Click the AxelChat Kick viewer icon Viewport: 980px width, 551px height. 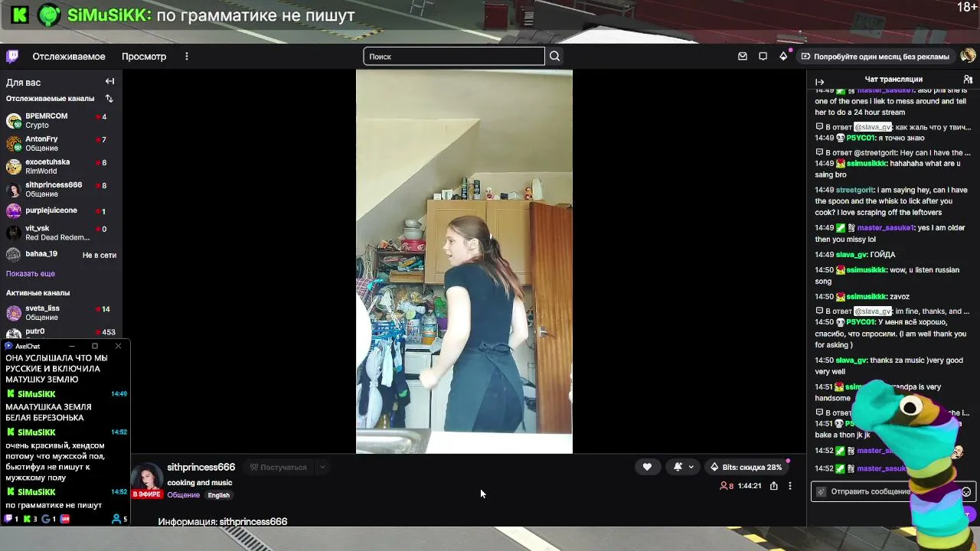pyautogui.click(x=27, y=519)
